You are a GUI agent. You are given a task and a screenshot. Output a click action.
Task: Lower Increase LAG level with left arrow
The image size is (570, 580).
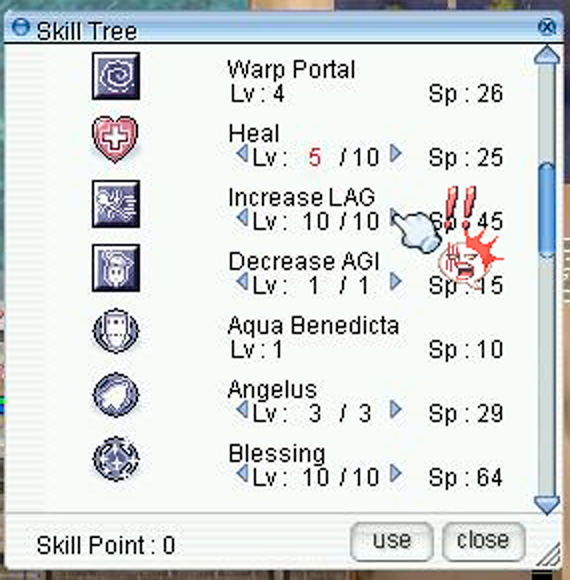(x=242, y=217)
